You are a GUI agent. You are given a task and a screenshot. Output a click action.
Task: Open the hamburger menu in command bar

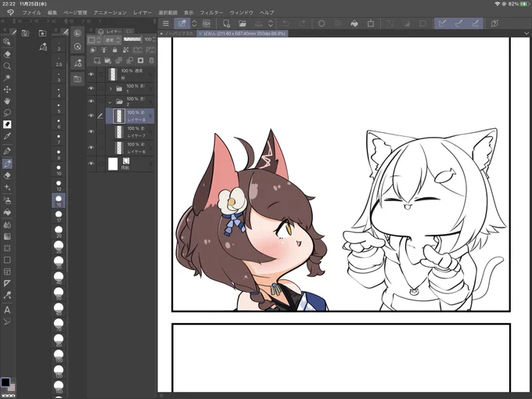(x=166, y=23)
